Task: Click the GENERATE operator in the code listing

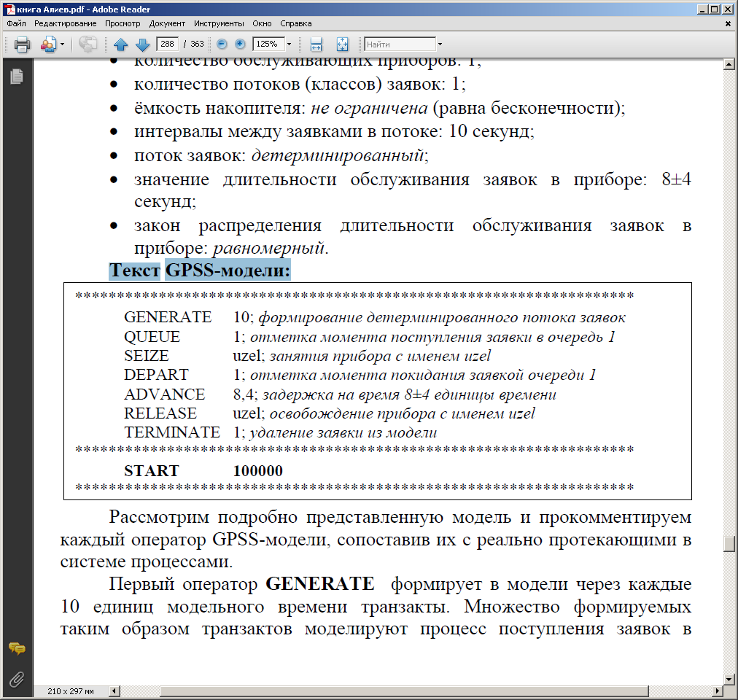Action: pyautogui.click(x=168, y=317)
